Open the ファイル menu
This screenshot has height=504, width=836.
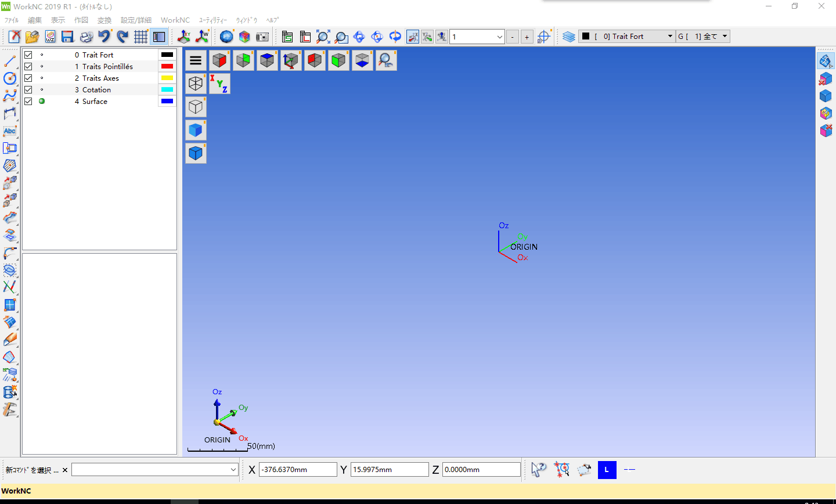12,20
